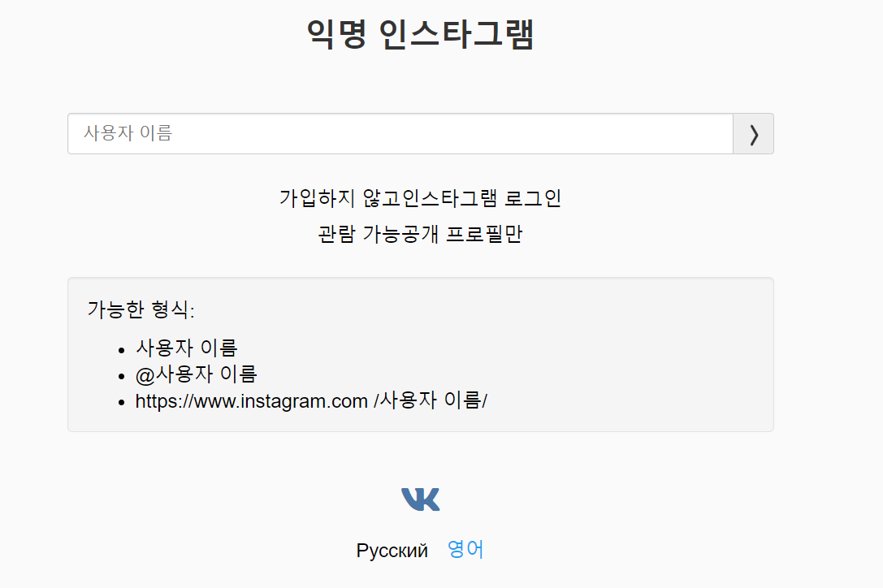Open the VK social network icon
Viewport: 883px width, 588px height.
[421, 499]
